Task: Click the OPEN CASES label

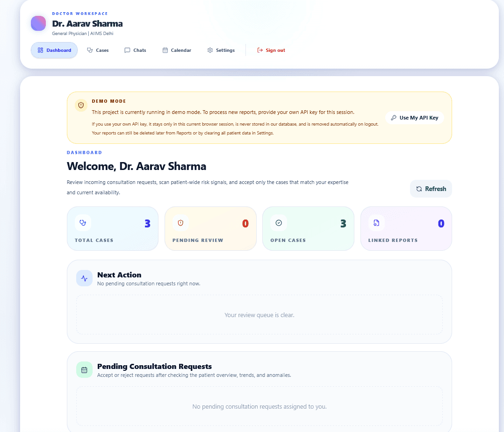Action: [x=288, y=240]
